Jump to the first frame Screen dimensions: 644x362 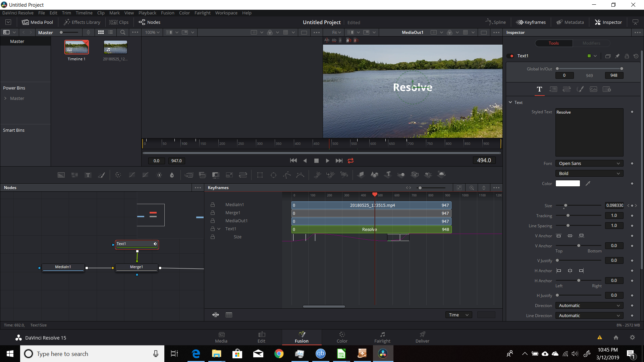tap(293, 161)
